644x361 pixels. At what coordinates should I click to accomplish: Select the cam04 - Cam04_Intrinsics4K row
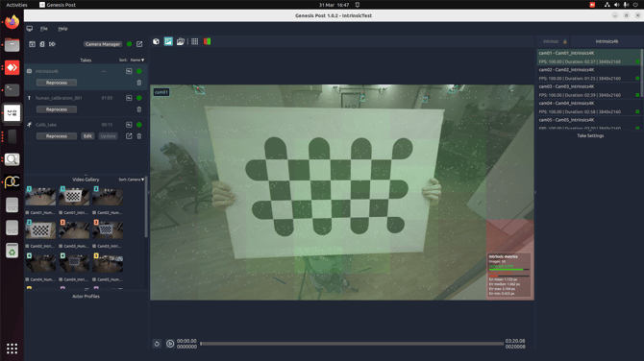click(589, 108)
